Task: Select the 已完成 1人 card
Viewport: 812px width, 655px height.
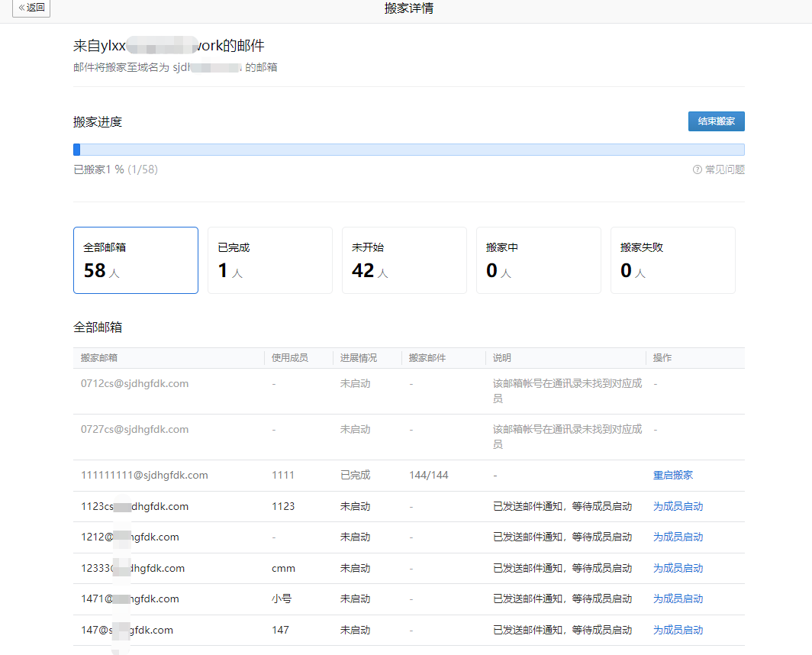Action: coord(270,260)
